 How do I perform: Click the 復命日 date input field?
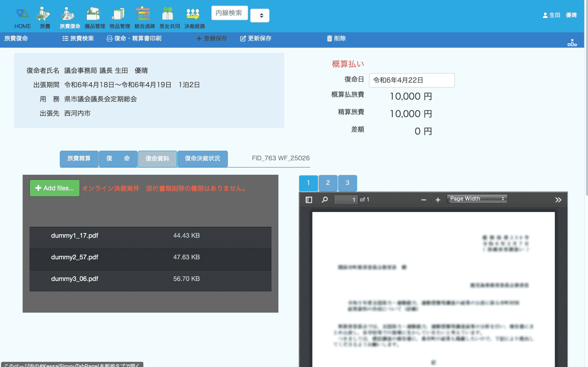point(412,80)
